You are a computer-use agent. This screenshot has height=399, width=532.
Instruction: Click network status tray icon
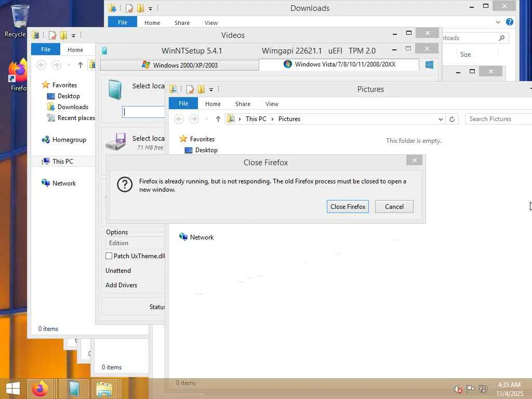[x=483, y=389]
